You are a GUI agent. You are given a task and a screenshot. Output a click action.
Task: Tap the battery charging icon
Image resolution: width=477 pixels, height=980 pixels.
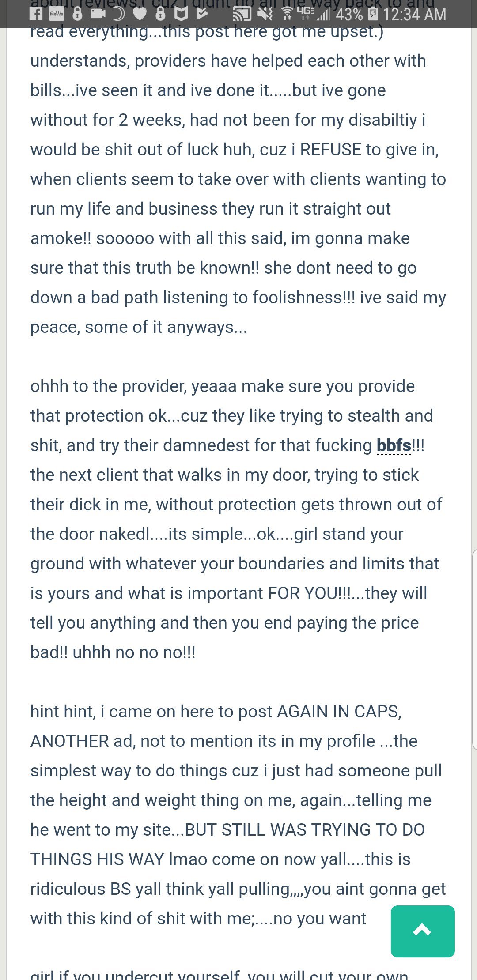click(x=373, y=14)
